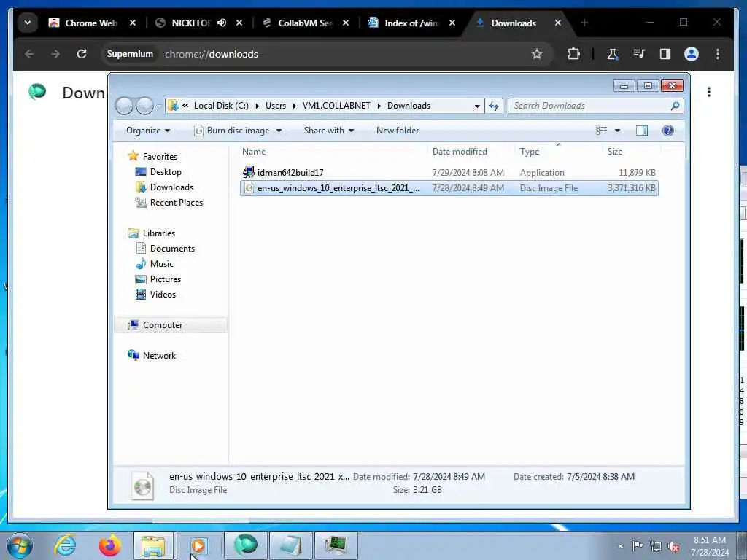Image resolution: width=747 pixels, height=560 pixels.
Task: Open the Share with menu
Action: 329,131
